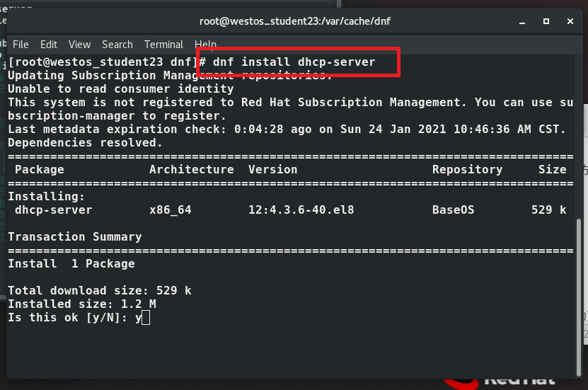Click the '[root@westos_student23 dnf]#' shell prompt

[107, 62]
